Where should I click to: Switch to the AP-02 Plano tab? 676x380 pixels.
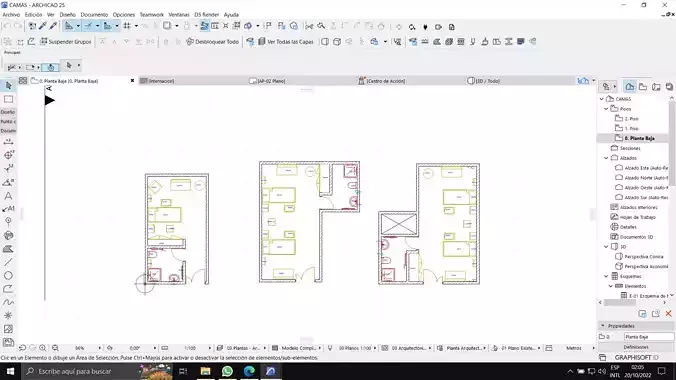[271, 81]
